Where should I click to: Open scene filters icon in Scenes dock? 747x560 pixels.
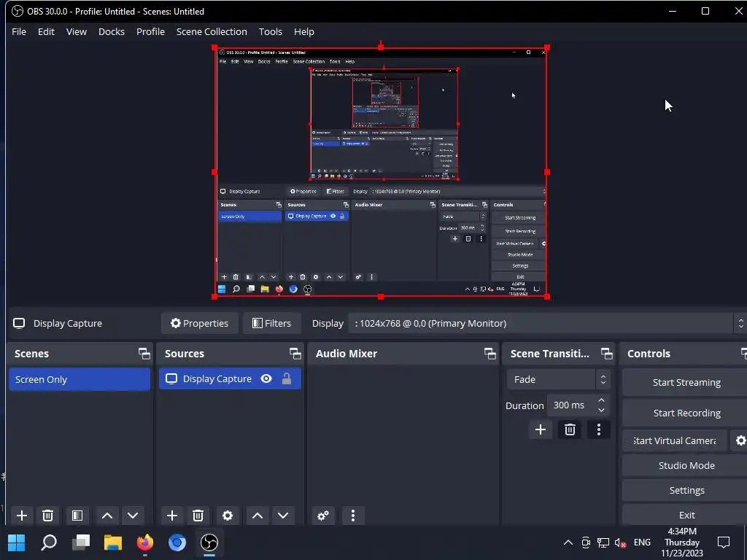coord(77,516)
